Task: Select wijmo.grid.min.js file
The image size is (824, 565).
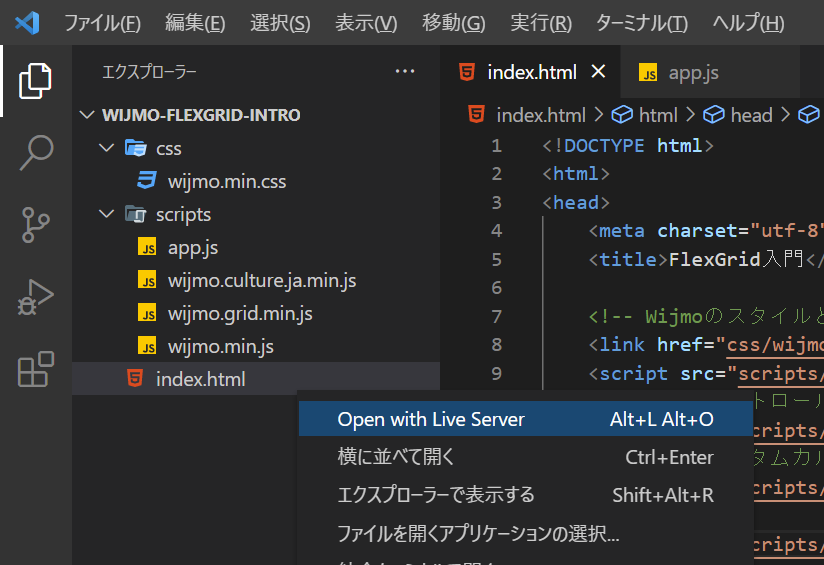Action: coord(256,313)
